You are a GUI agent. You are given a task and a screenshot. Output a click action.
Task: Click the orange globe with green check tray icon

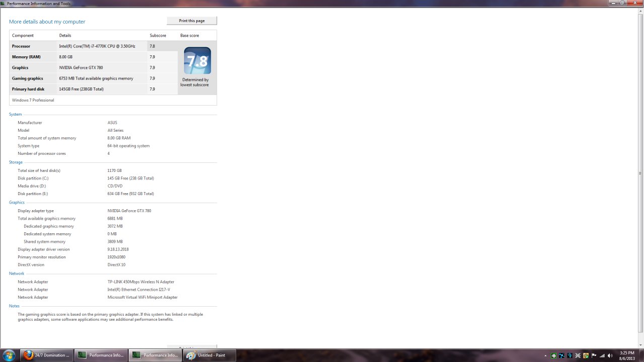pos(586,355)
